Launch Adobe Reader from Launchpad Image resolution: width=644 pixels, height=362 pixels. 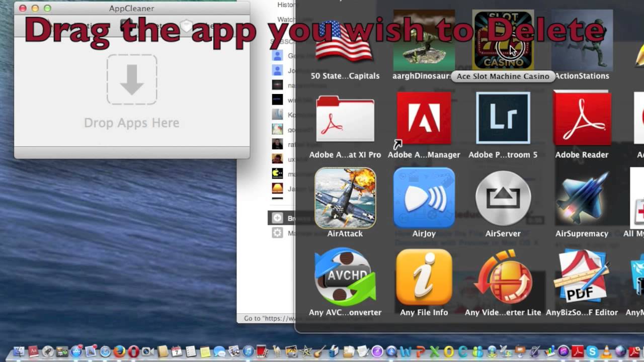[582, 118]
